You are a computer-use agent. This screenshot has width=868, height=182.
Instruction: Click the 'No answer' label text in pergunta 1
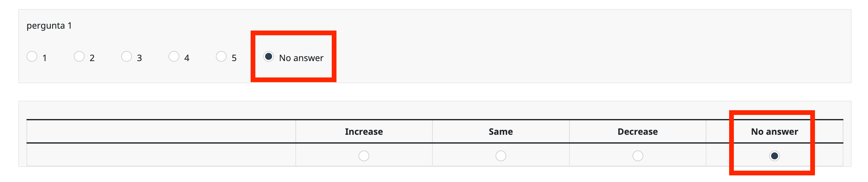301,58
